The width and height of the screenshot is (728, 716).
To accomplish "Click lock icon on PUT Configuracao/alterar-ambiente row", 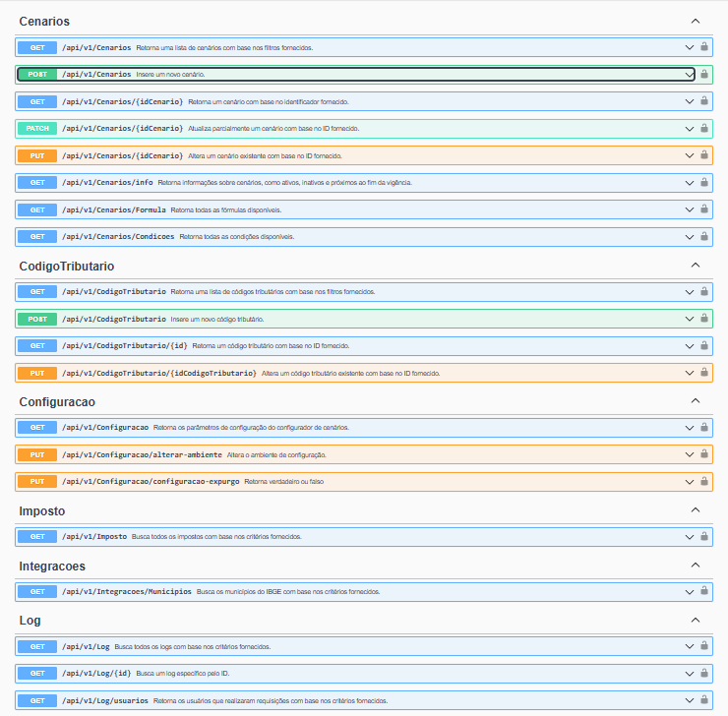I will pos(704,454).
